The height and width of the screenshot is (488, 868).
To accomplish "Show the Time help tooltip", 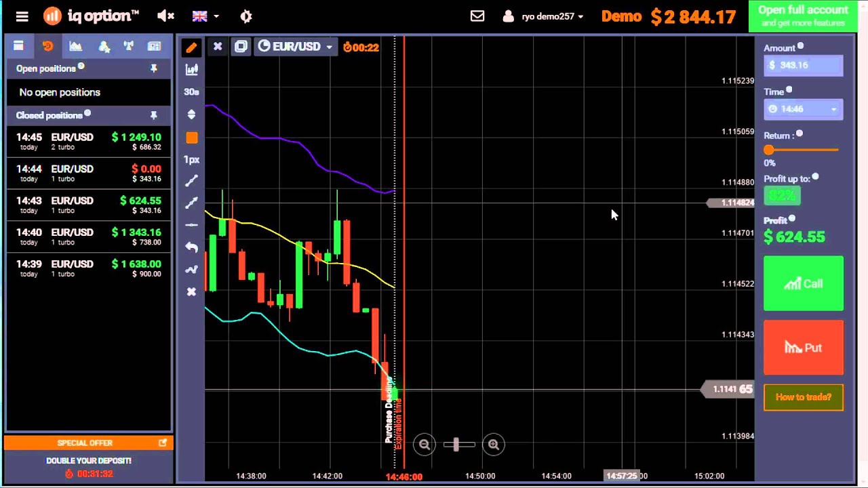I will (x=789, y=89).
